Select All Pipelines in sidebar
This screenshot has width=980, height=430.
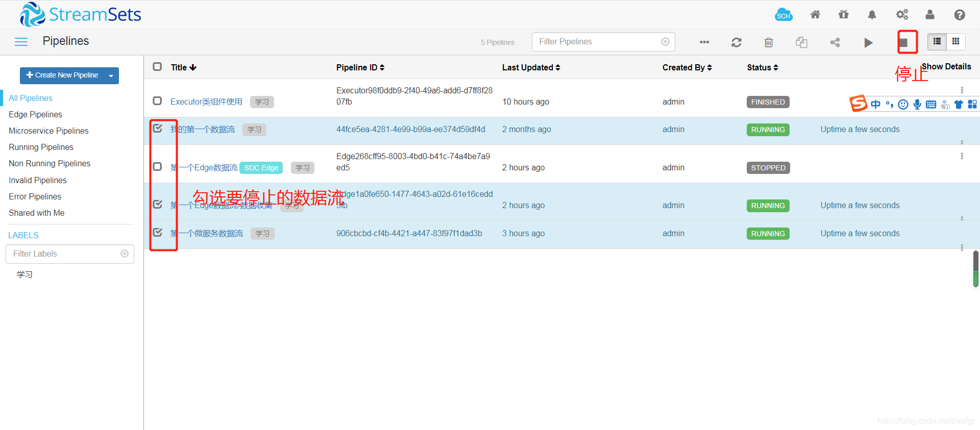coord(31,98)
